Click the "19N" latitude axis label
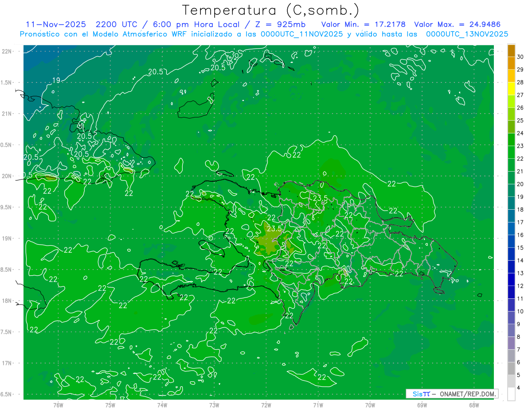The height and width of the screenshot is (411, 532). click(x=6, y=239)
